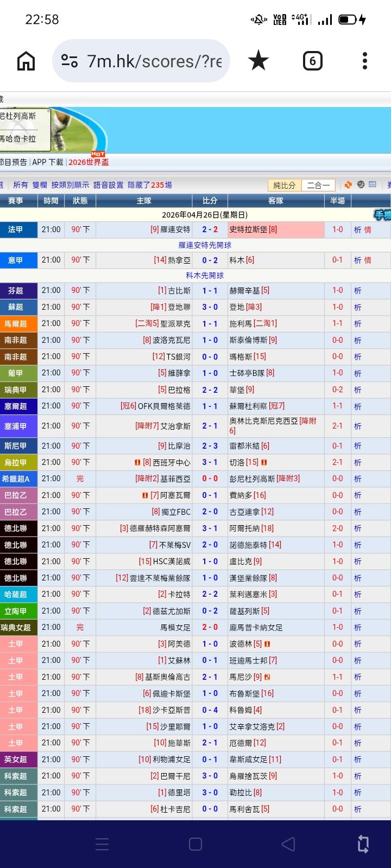Tap the red card icon beside 波德林
The width and height of the screenshot is (391, 868).
(267, 644)
